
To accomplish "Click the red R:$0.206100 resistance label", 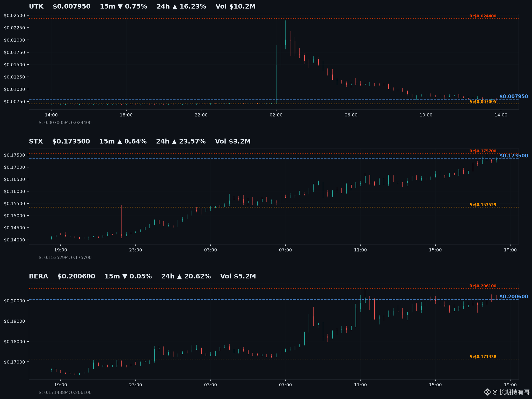I will coord(483,286).
